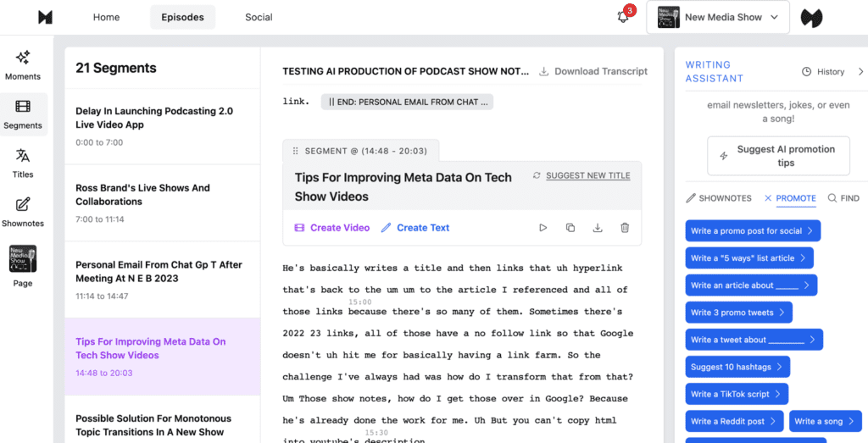
Task: Click the History clock icon
Action: tap(807, 72)
